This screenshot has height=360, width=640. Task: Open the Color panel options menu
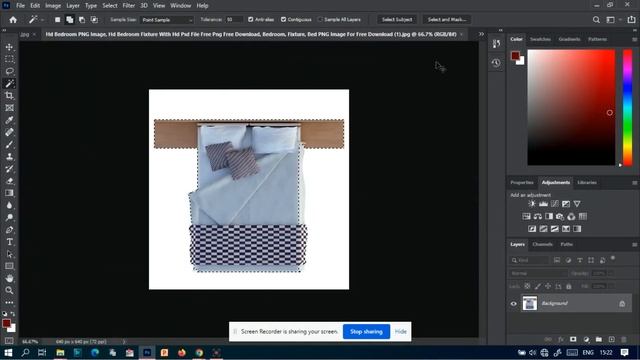pos(634,39)
